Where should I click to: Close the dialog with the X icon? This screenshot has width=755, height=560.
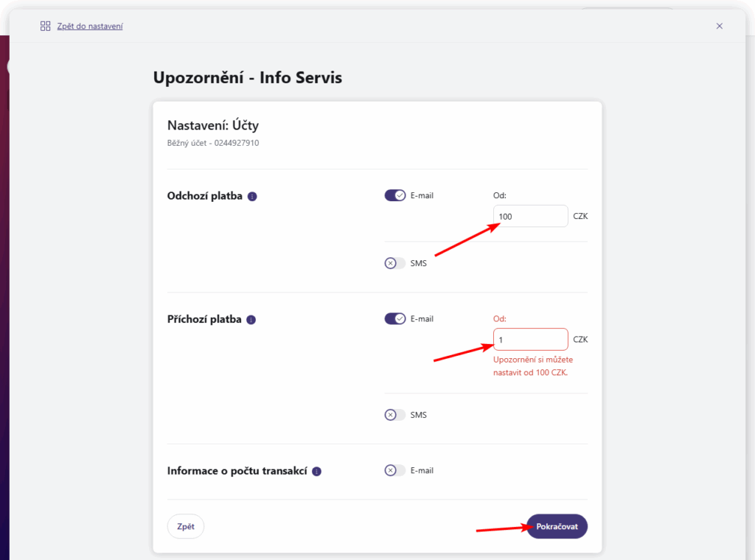point(720,26)
